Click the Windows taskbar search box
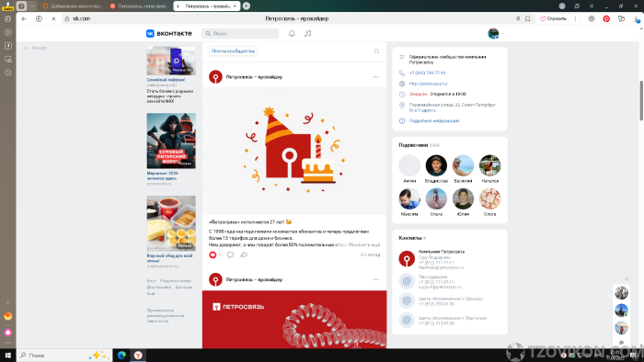Viewport: 644px width, 362px height. point(64,356)
